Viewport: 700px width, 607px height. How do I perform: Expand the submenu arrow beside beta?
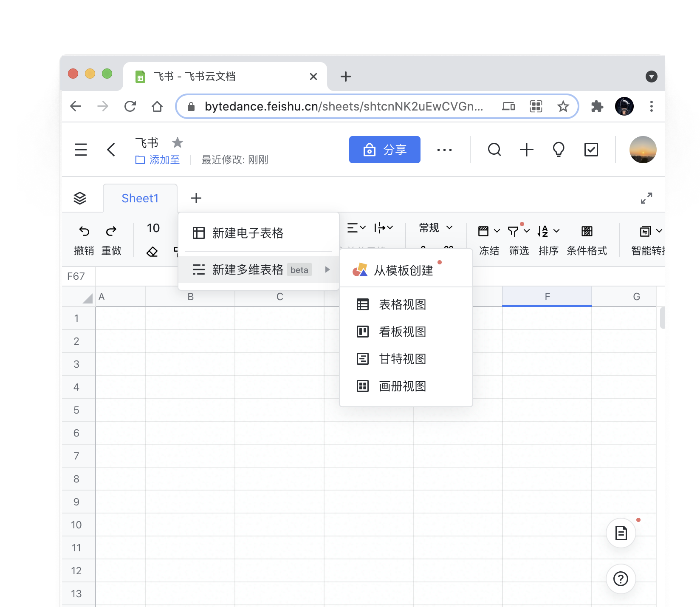pyautogui.click(x=327, y=269)
